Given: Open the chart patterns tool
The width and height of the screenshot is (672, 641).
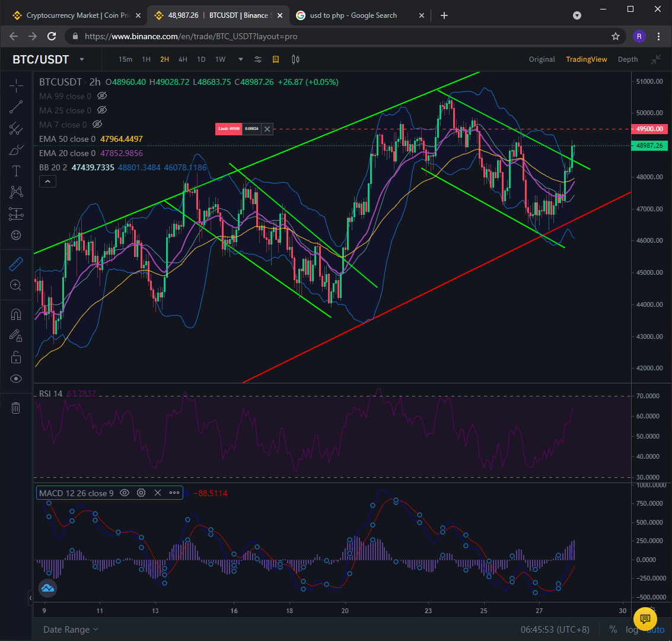Looking at the screenshot, I should (16, 192).
